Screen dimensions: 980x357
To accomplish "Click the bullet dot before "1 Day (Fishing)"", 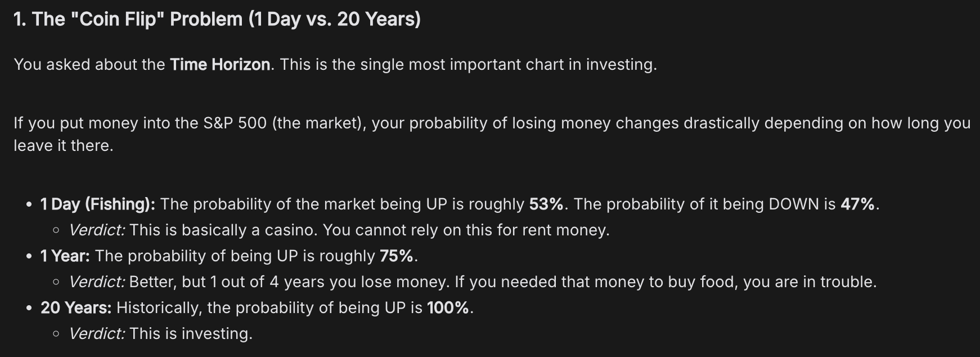I will click(x=29, y=204).
